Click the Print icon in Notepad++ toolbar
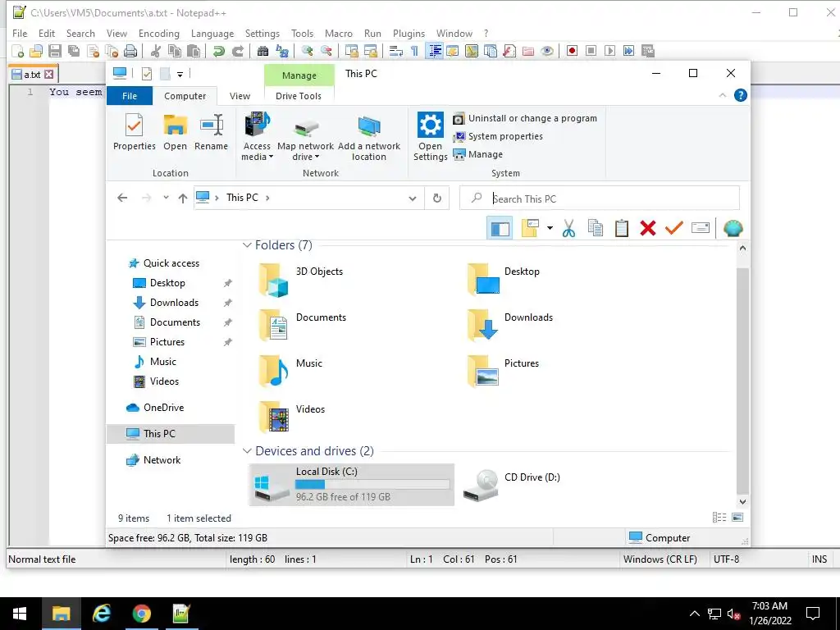Viewport: 840px width, 630px height. [130, 51]
